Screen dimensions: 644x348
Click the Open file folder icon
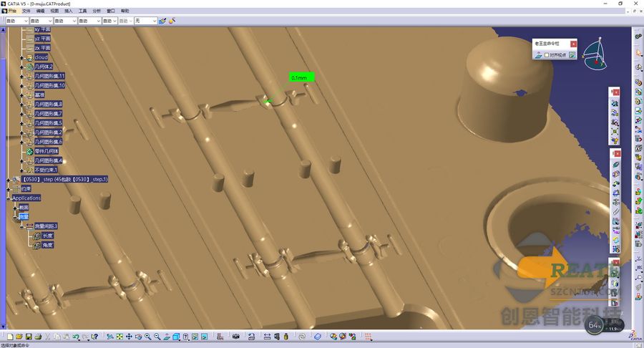click(x=19, y=337)
